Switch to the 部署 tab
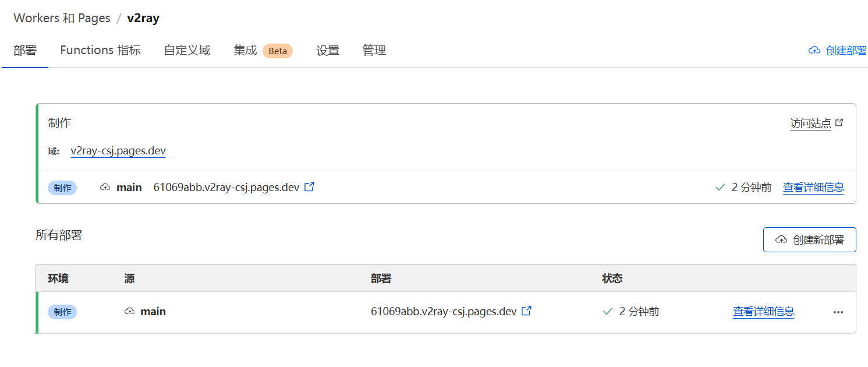868x367 pixels. 25,51
